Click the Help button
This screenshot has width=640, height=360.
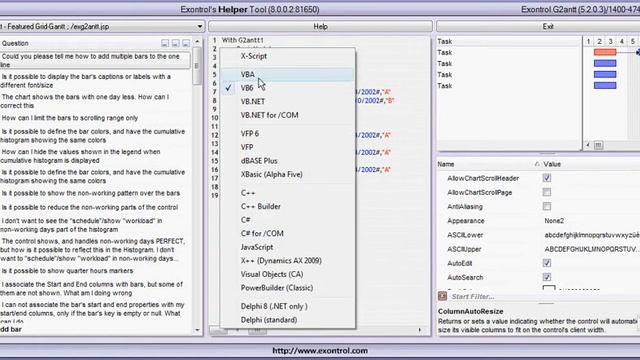(x=320, y=27)
